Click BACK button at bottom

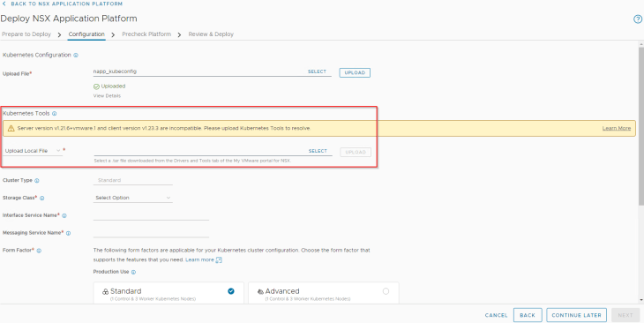click(x=528, y=315)
